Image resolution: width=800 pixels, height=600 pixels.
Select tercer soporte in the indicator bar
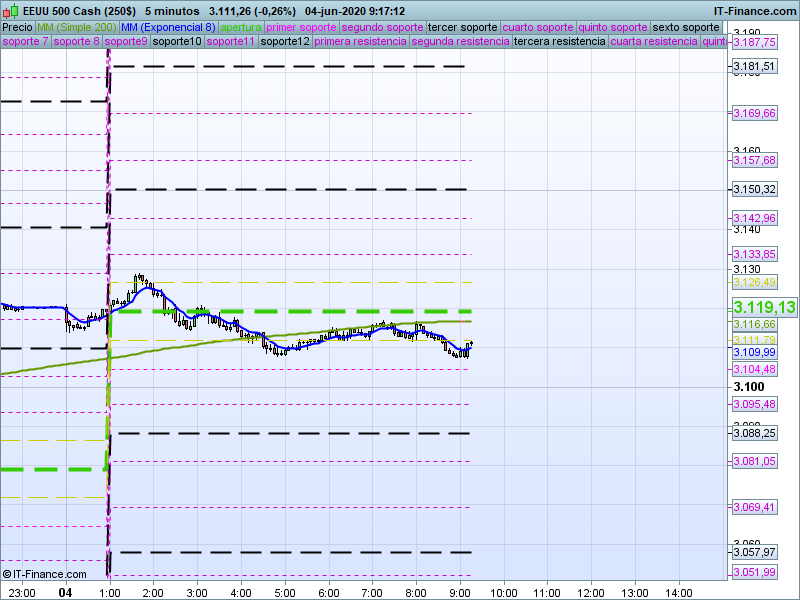point(463,27)
